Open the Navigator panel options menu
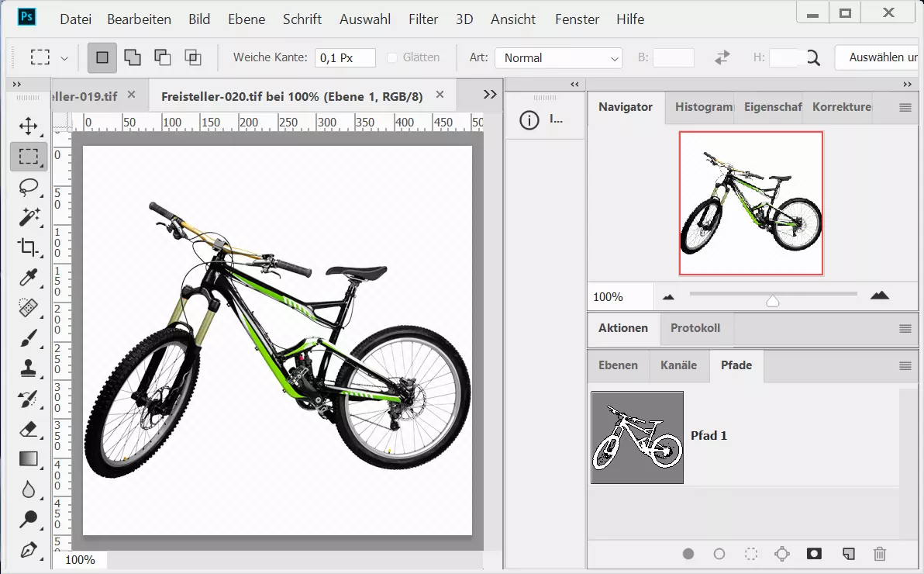The width and height of the screenshot is (924, 574). (905, 108)
